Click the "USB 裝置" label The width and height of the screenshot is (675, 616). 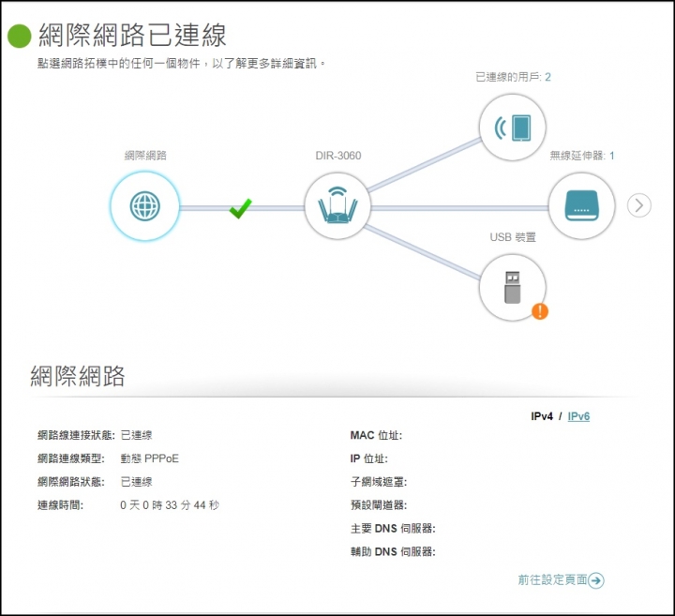tap(513, 237)
